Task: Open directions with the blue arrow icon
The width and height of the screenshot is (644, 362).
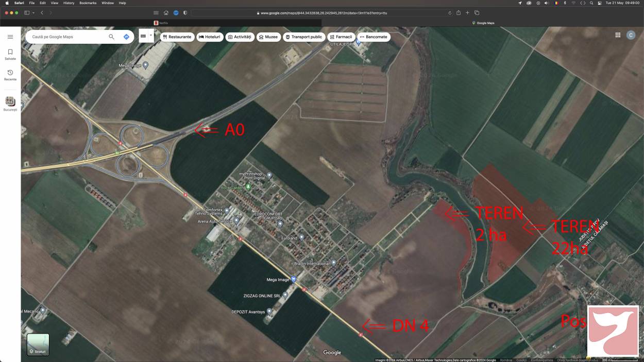Action: click(126, 37)
